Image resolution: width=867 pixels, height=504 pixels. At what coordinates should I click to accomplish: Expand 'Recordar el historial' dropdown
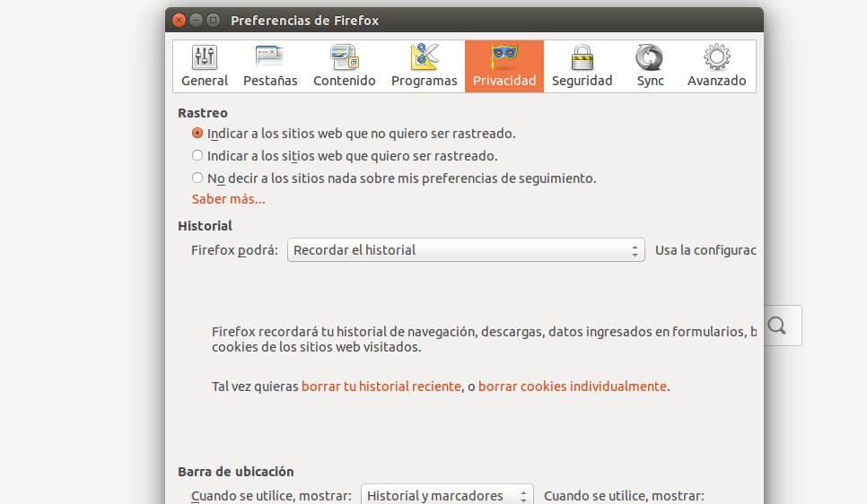(466, 250)
